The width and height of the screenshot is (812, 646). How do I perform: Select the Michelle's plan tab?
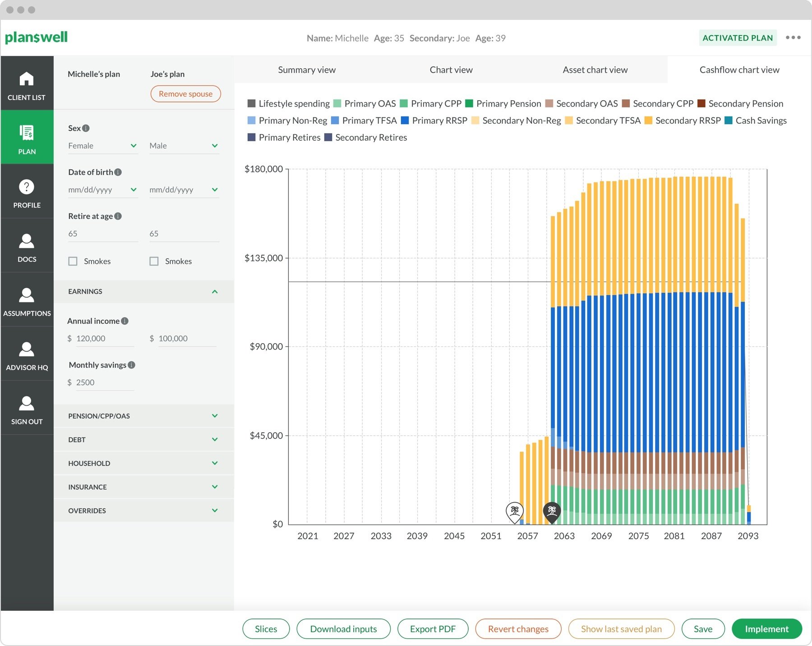tap(94, 74)
